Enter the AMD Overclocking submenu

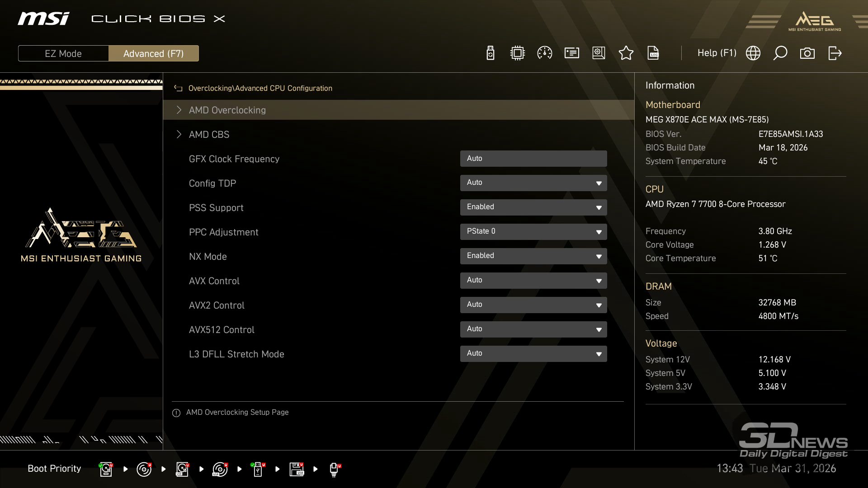pos(227,110)
